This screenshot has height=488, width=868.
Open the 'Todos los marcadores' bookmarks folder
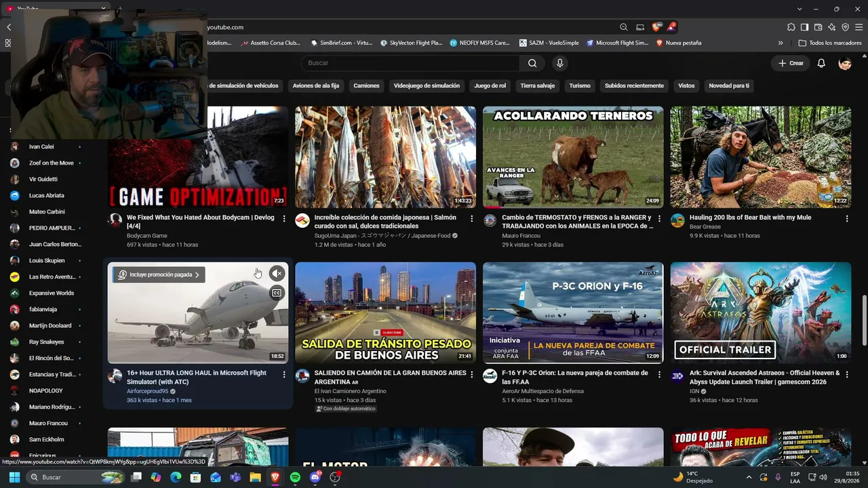(x=830, y=43)
